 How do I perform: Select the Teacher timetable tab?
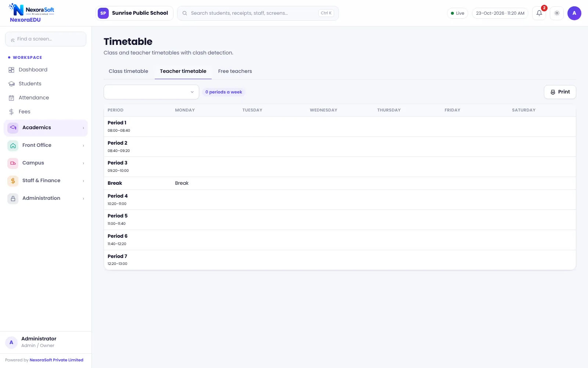(x=183, y=71)
